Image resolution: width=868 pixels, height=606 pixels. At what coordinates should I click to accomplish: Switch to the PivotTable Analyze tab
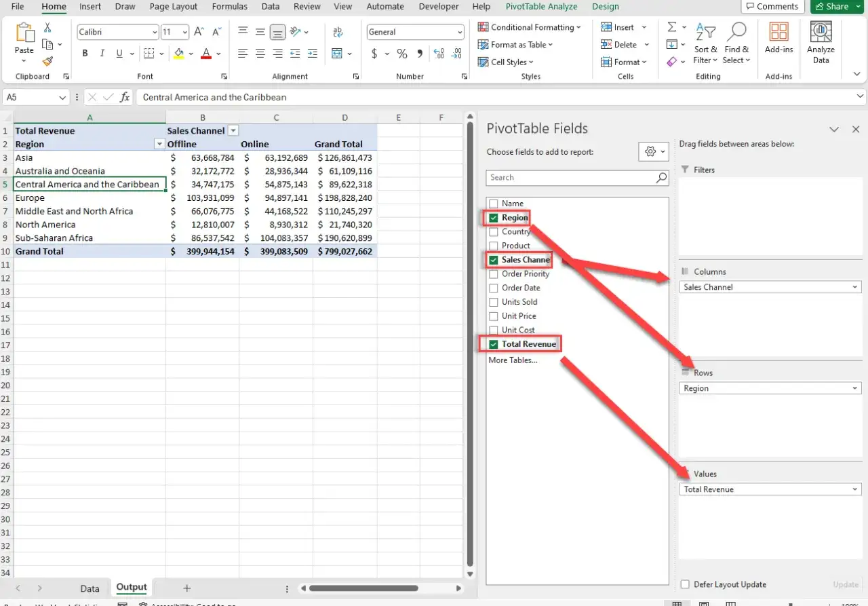(x=541, y=7)
